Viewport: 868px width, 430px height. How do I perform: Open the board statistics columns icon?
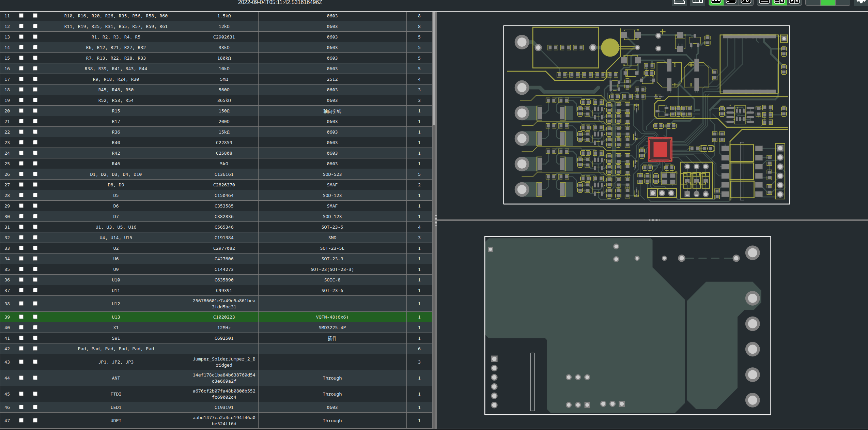pyautogui.click(x=697, y=2)
